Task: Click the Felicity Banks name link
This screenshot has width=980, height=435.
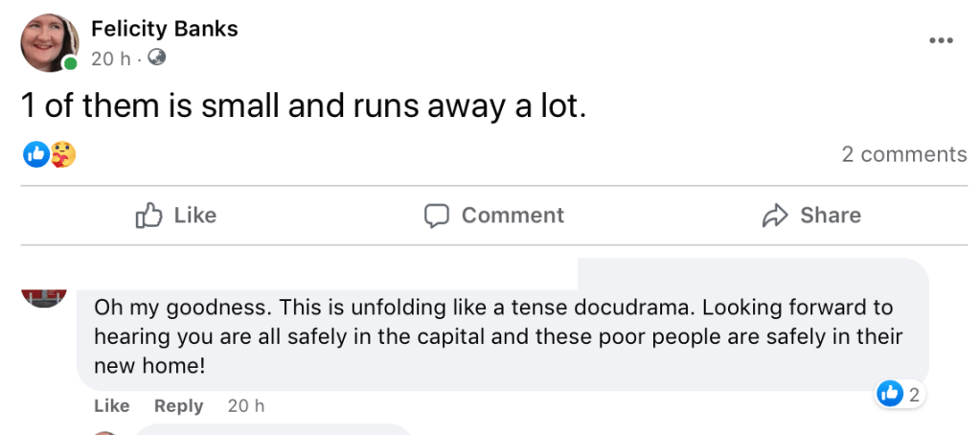Action: (164, 29)
